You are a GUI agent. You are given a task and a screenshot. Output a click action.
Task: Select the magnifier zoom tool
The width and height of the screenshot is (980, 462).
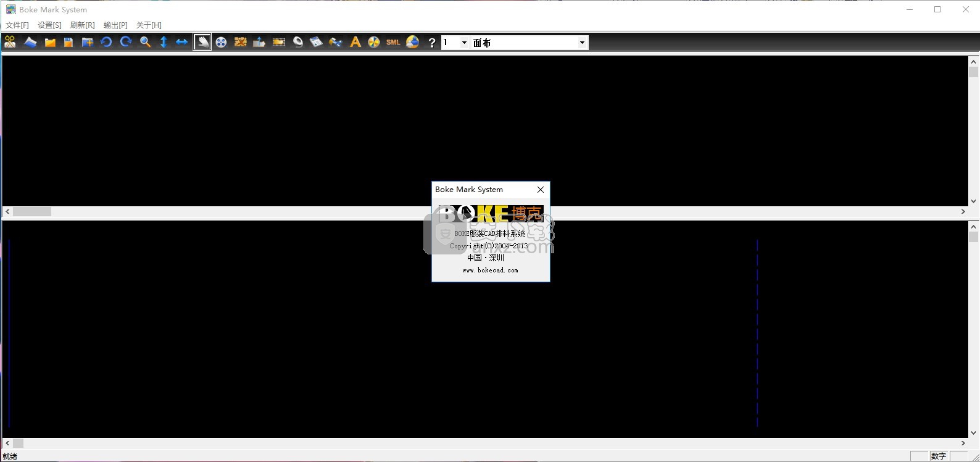pyautogui.click(x=145, y=42)
